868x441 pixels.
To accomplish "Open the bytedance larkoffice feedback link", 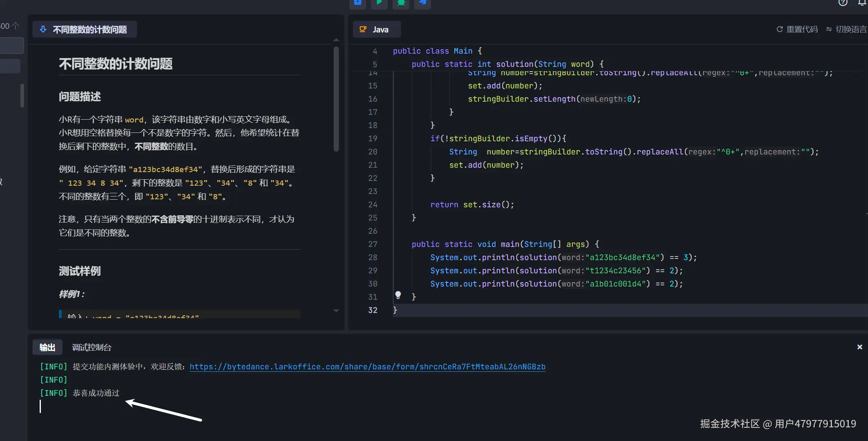I will [x=367, y=367].
